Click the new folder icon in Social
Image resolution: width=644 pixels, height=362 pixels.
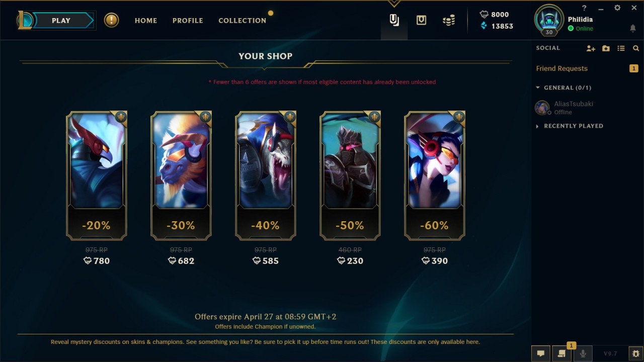click(606, 48)
